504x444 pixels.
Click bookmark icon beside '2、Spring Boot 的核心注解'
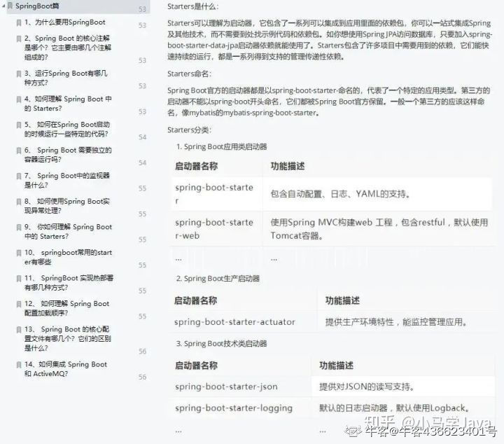tap(19, 39)
